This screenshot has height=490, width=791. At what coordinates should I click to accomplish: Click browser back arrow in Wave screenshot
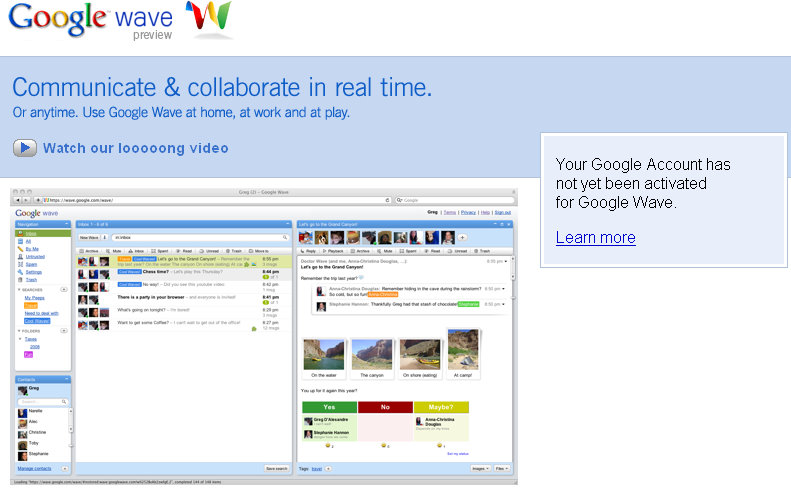[x=18, y=200]
